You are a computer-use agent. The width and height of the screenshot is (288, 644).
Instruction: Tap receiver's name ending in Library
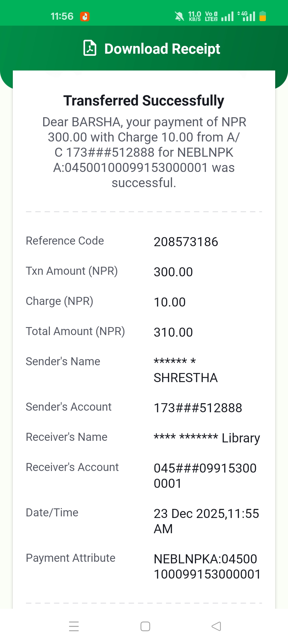(207, 438)
